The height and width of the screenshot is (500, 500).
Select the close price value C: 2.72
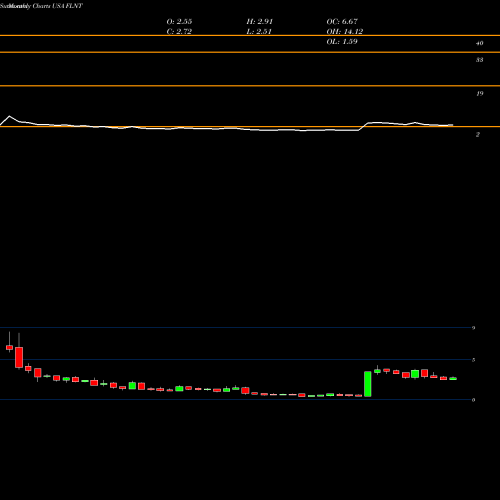coord(179,31)
